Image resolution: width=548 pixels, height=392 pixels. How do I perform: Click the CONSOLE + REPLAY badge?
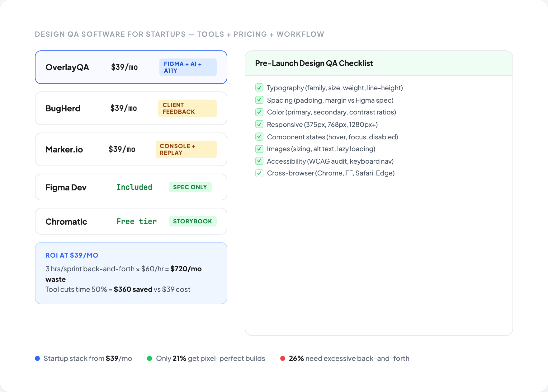click(186, 149)
